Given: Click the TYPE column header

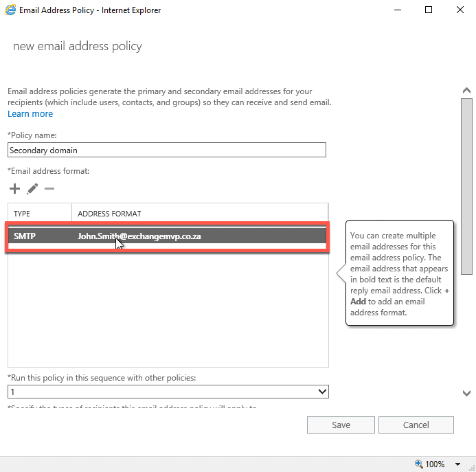Looking at the screenshot, I should point(39,214).
